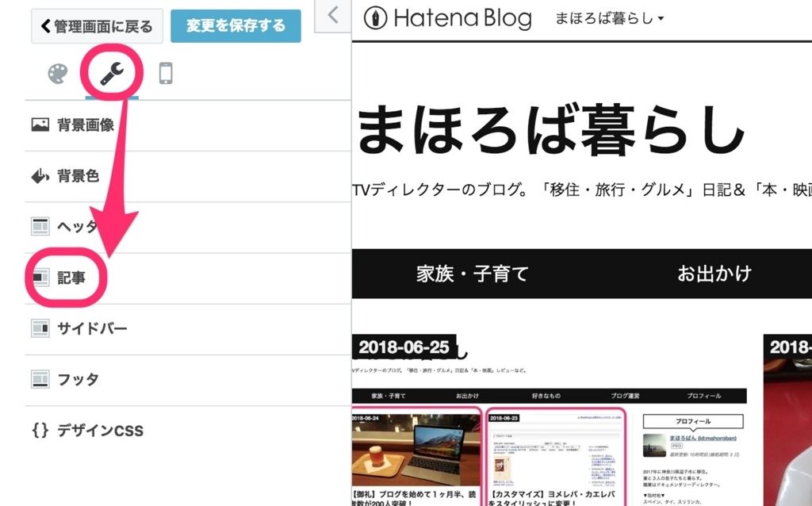Click the ヘッダ header layout icon
The width and height of the screenshot is (812, 506).
[x=40, y=227]
